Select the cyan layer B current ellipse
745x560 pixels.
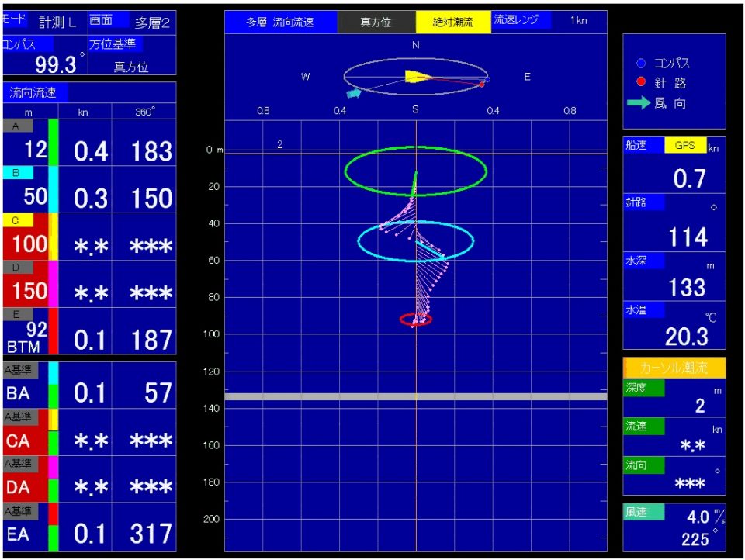(x=416, y=241)
